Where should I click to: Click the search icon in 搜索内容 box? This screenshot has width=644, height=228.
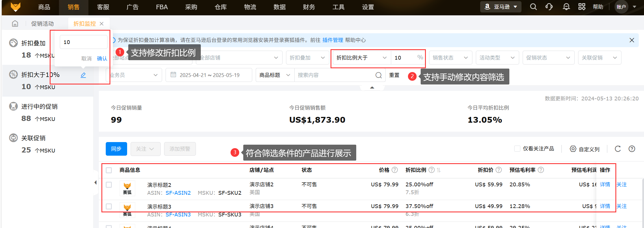pyautogui.click(x=378, y=75)
